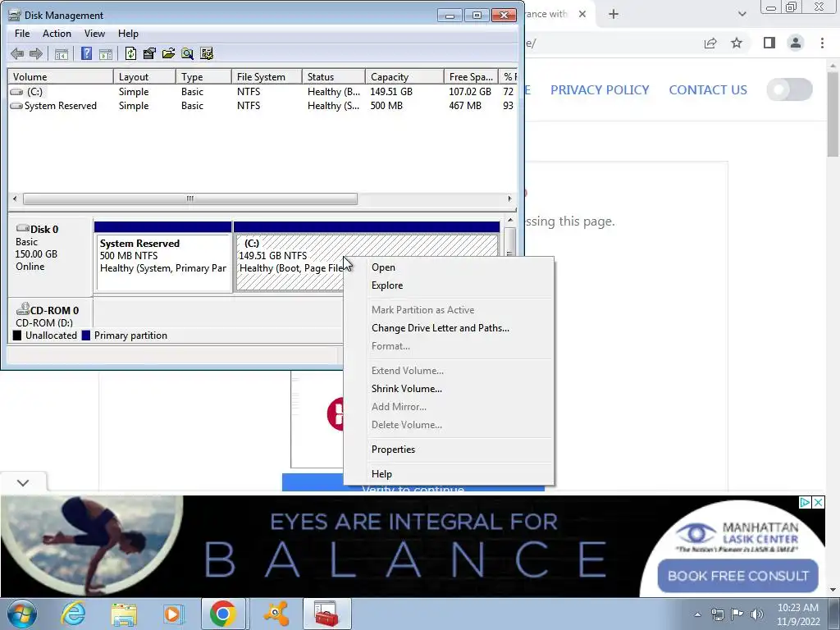Show hidden tray icons arrow
Viewport: 840px width, 630px height.
697,614
